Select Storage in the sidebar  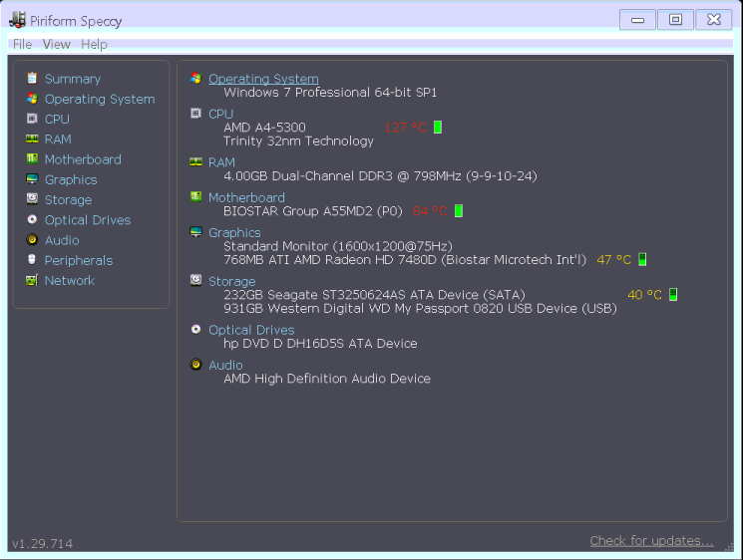click(68, 199)
